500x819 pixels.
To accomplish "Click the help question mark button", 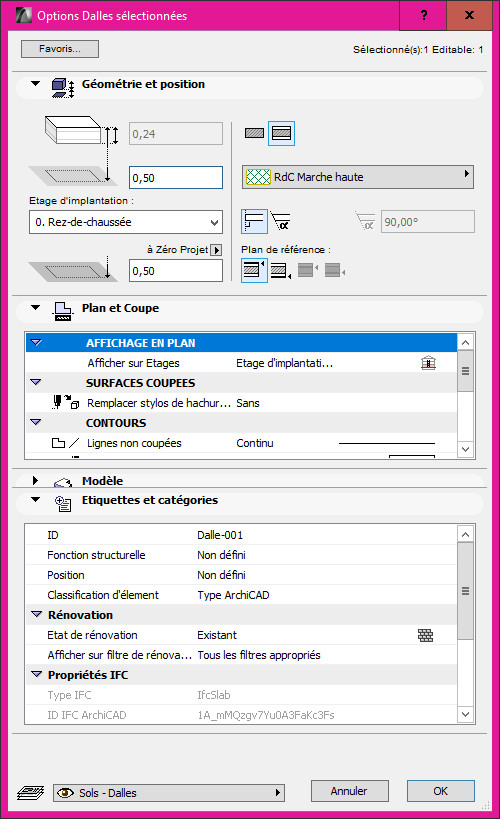I will pyautogui.click(x=424, y=15).
